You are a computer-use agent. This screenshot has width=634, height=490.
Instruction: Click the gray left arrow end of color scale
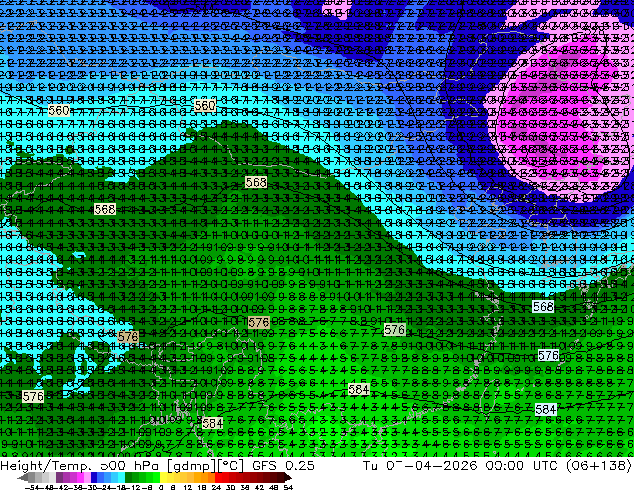(22, 478)
